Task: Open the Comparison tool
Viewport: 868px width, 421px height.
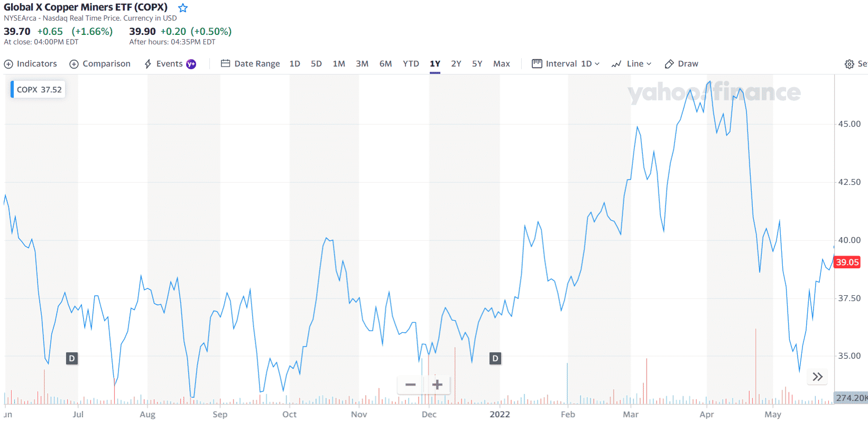Action: click(100, 64)
